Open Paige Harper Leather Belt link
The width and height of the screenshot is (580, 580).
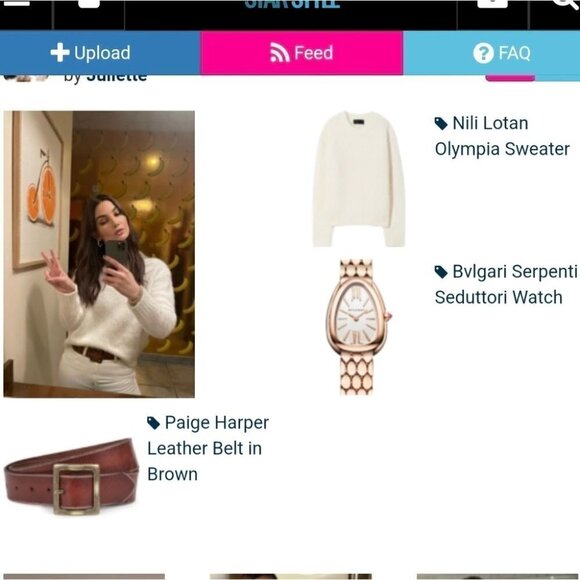point(208,448)
